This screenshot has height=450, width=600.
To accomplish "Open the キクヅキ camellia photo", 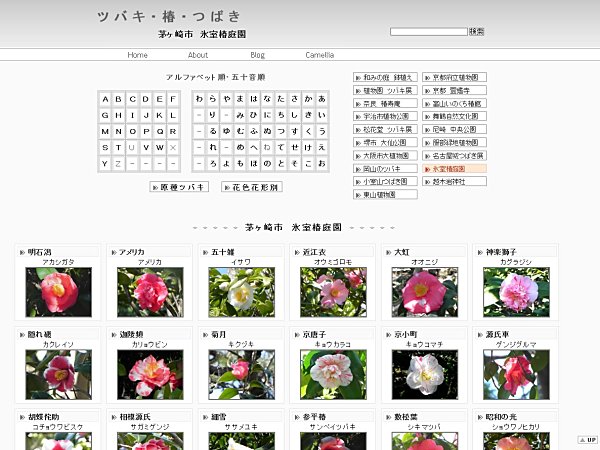I will tap(241, 375).
